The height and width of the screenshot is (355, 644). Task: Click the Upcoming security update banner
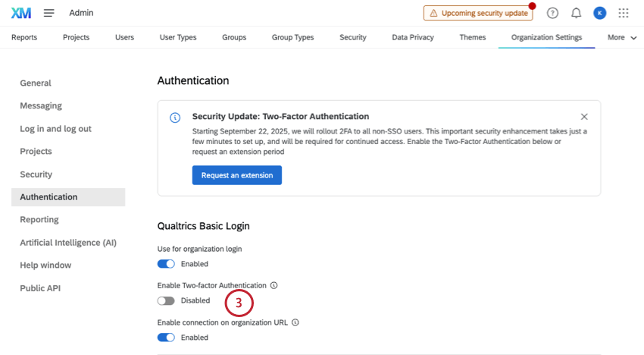click(478, 13)
